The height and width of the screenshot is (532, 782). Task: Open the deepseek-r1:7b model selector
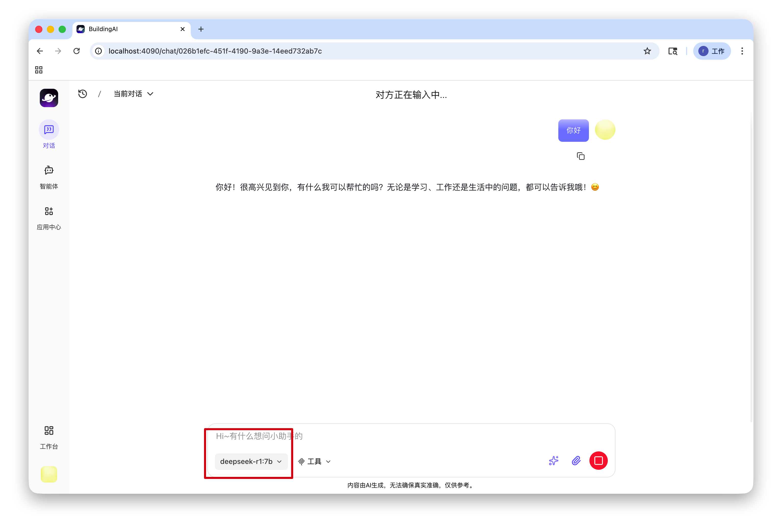point(251,461)
